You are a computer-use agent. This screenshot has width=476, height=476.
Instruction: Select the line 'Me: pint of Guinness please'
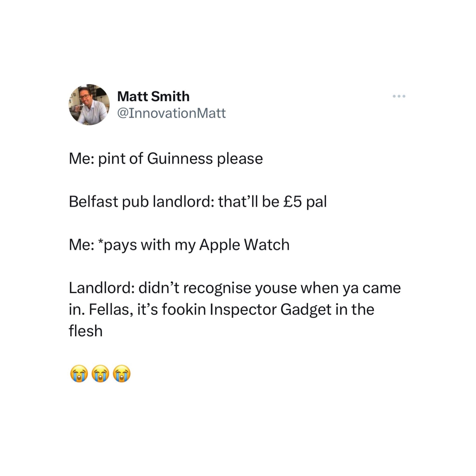click(x=166, y=159)
